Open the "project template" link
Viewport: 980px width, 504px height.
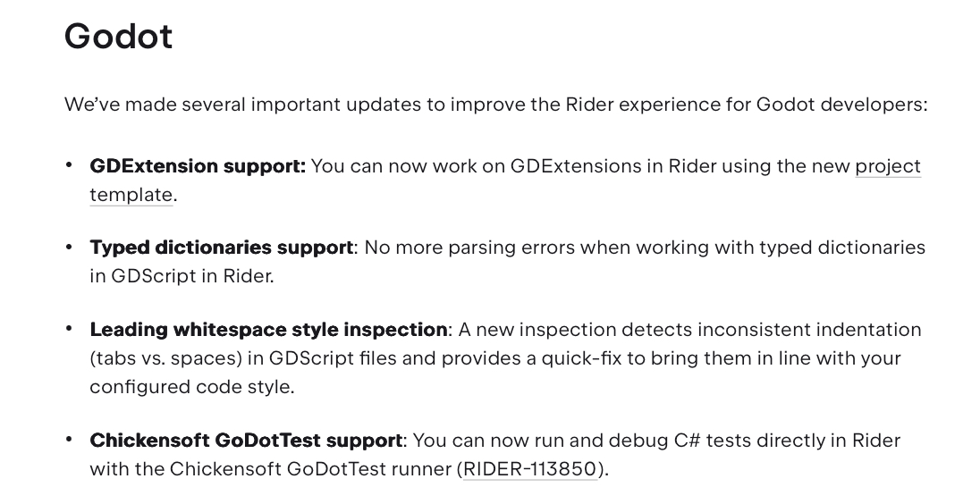click(x=887, y=166)
